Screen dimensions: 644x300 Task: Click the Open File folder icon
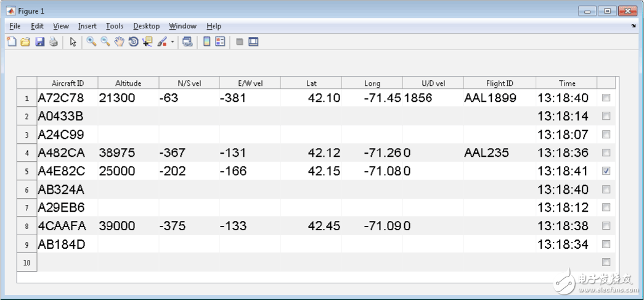[x=25, y=42]
